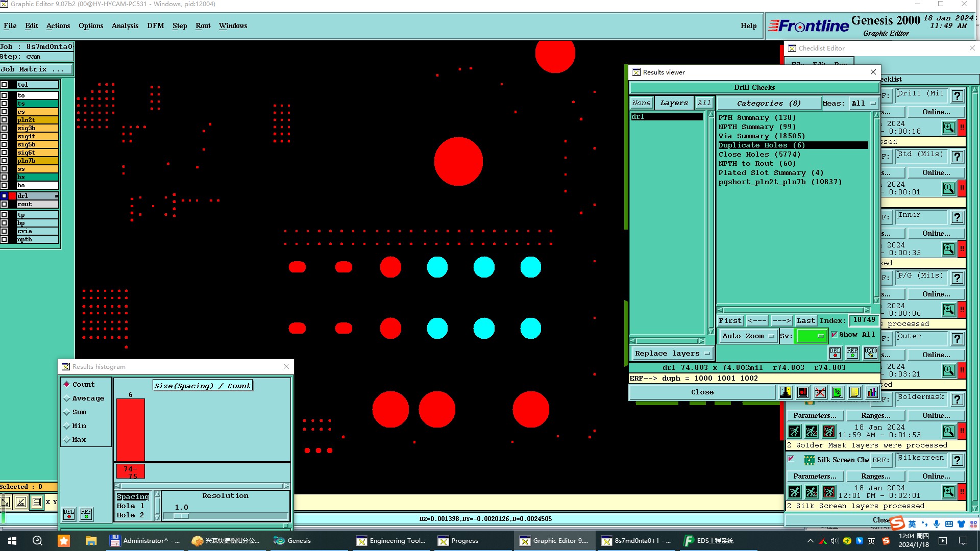Click the UNDO icon in Results viewer
The image size is (980, 551).
click(x=871, y=353)
